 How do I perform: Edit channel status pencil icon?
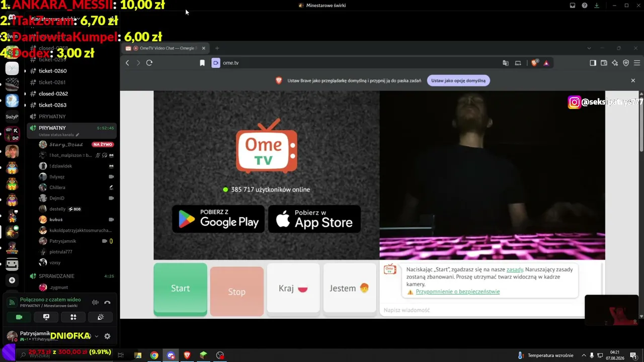pos(77,135)
